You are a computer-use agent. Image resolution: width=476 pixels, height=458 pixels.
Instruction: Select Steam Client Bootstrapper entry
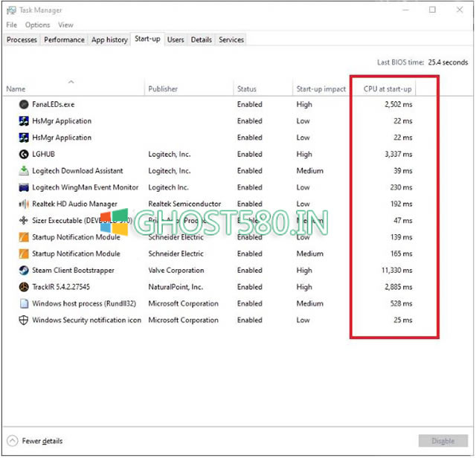73,271
